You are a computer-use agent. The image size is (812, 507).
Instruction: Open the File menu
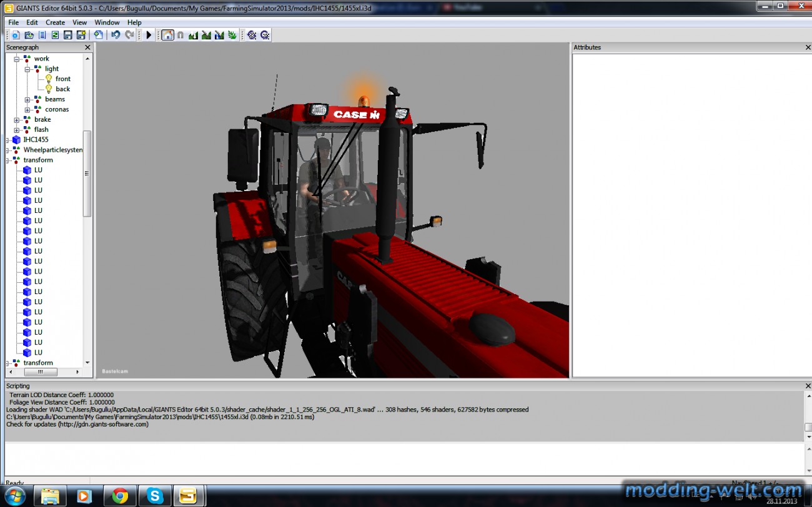(14, 22)
